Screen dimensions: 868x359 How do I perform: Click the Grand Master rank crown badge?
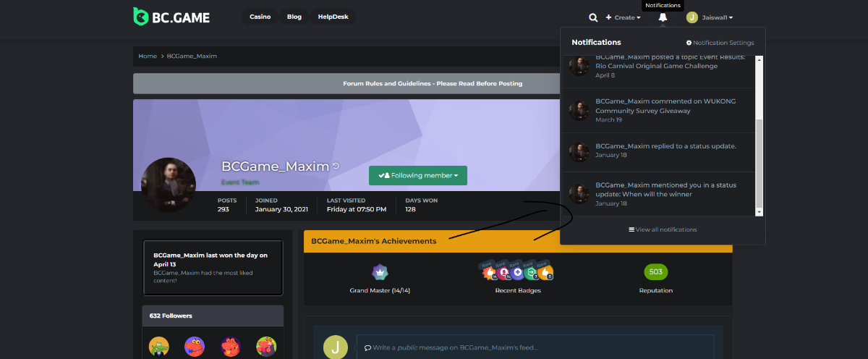[x=380, y=272]
